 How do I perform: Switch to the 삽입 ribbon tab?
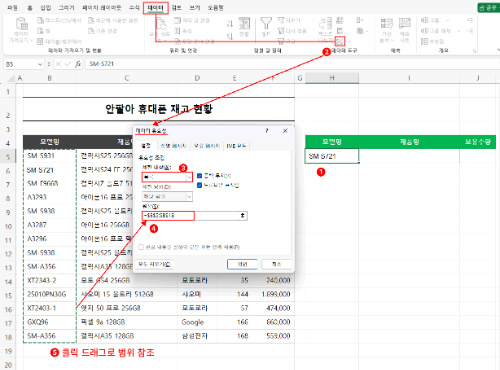click(x=46, y=8)
